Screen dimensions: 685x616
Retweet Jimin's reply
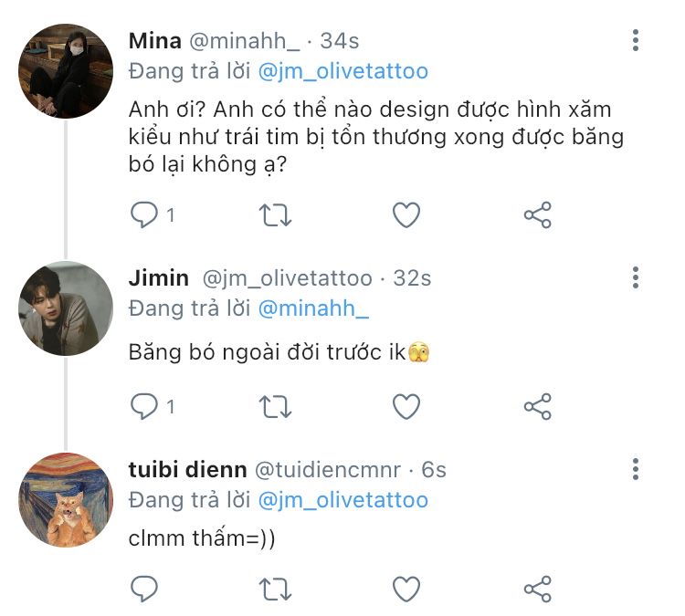point(275,405)
